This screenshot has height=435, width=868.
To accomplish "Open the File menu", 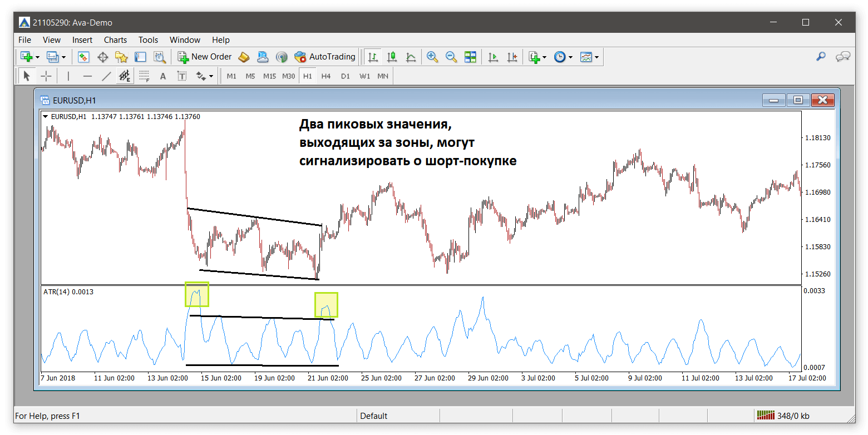I will pyautogui.click(x=25, y=40).
